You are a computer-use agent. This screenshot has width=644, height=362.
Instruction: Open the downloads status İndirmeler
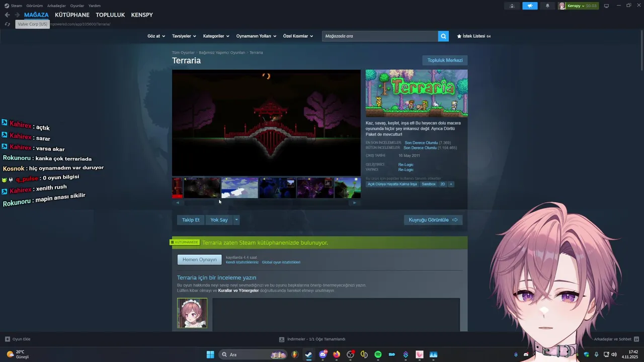tap(312, 339)
